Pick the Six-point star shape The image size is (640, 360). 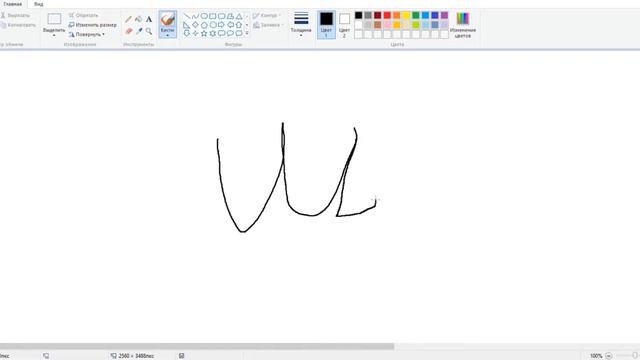(x=213, y=33)
